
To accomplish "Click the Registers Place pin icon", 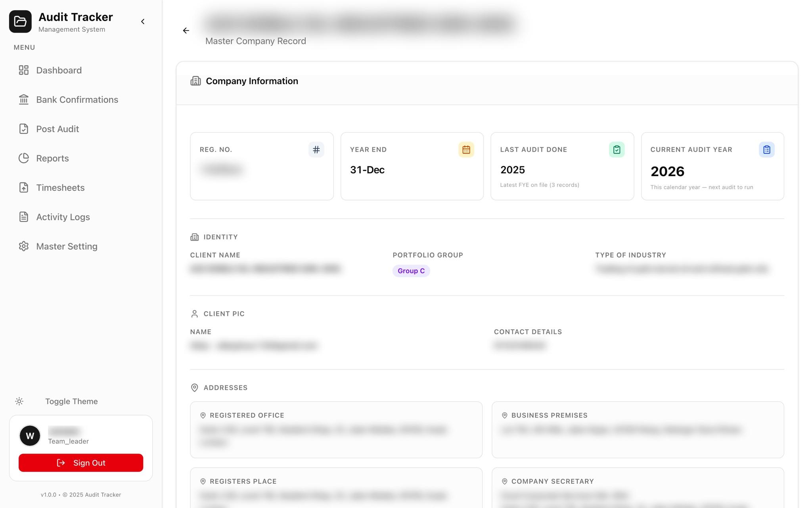I will (203, 481).
